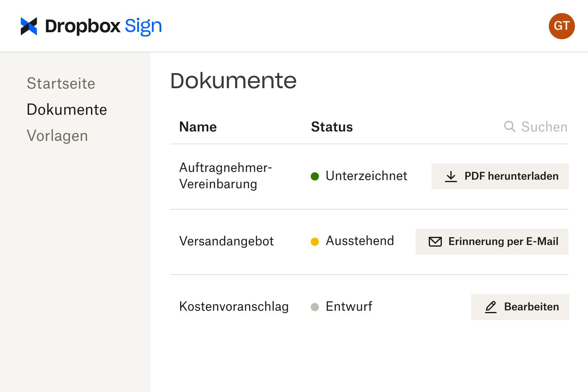The height and width of the screenshot is (392, 588).
Task: Click the green Unterzeichnet status dot
Action: [x=315, y=176]
